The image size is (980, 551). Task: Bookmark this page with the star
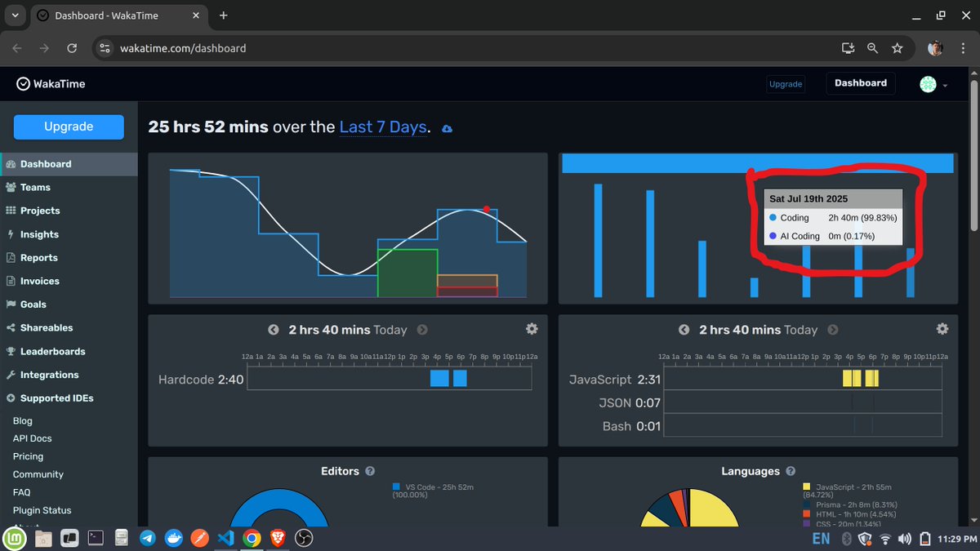pos(898,48)
